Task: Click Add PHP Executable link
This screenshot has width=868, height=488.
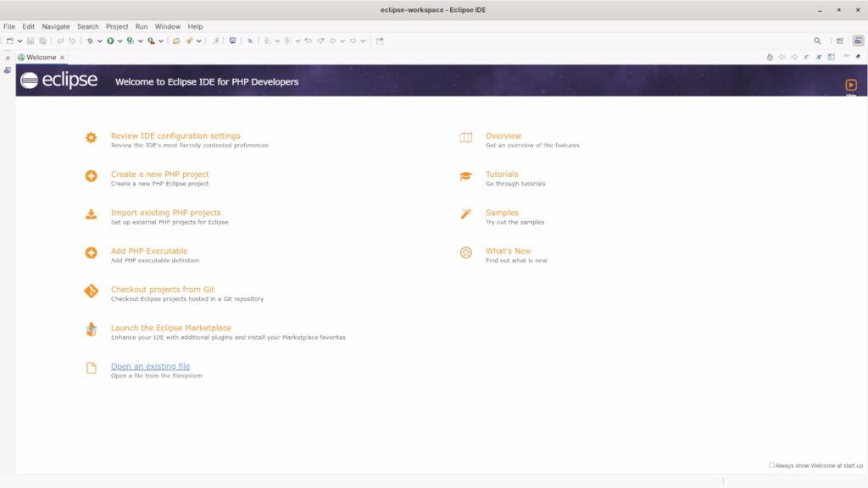Action: (x=149, y=251)
